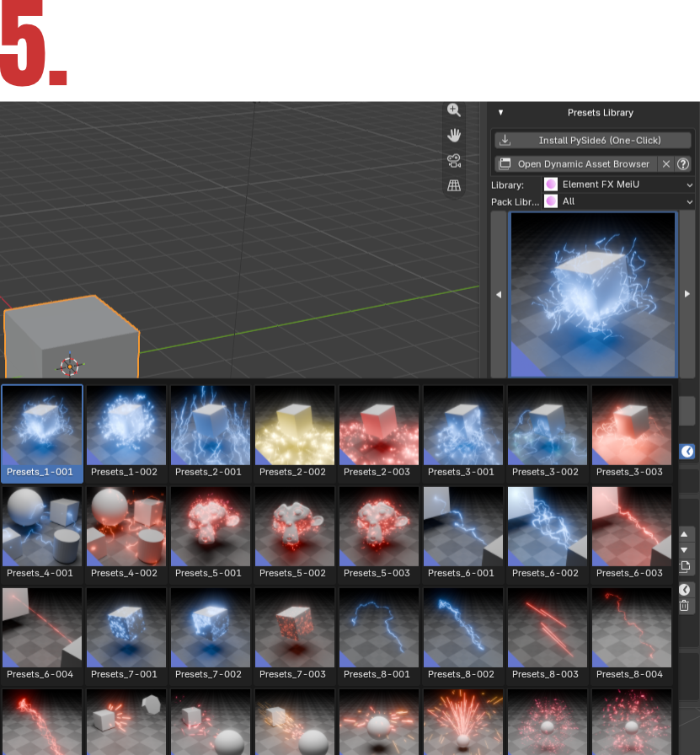Select the Presets_5-001 monkey preset
Screen dimensions: 700x755
pyautogui.click(x=211, y=534)
